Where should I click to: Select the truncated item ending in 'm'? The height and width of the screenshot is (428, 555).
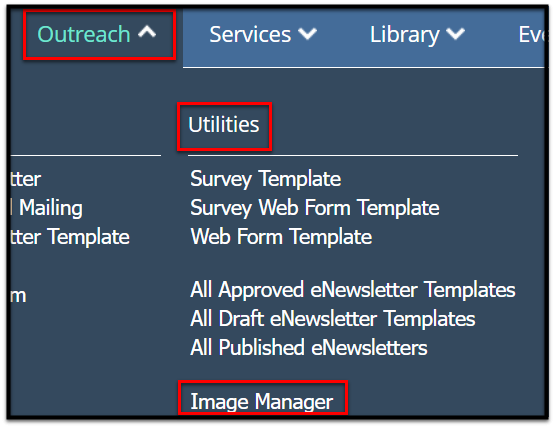[x=18, y=296]
